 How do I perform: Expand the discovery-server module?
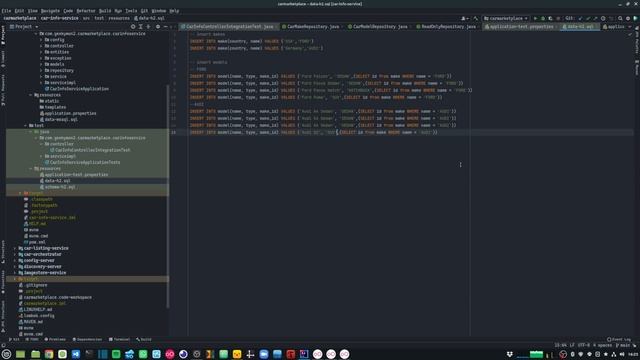tap(15, 267)
